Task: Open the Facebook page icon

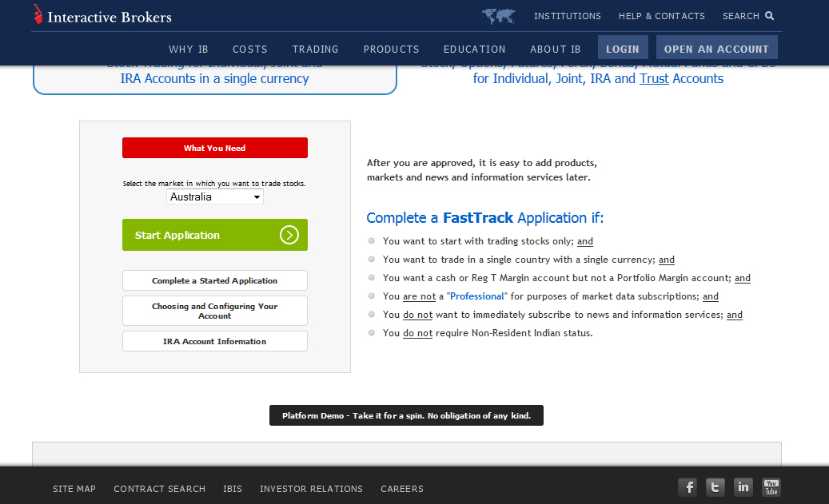Action: coord(688,487)
